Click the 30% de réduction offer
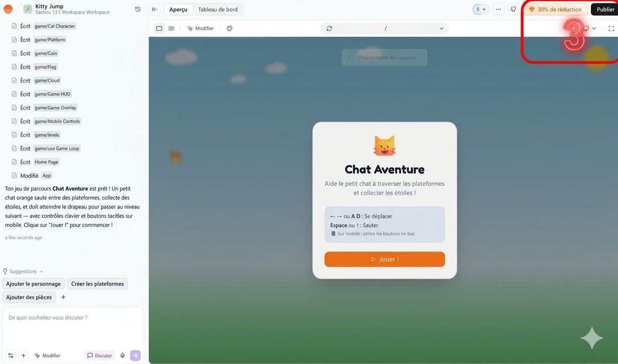The height and width of the screenshot is (364, 618). [556, 9]
